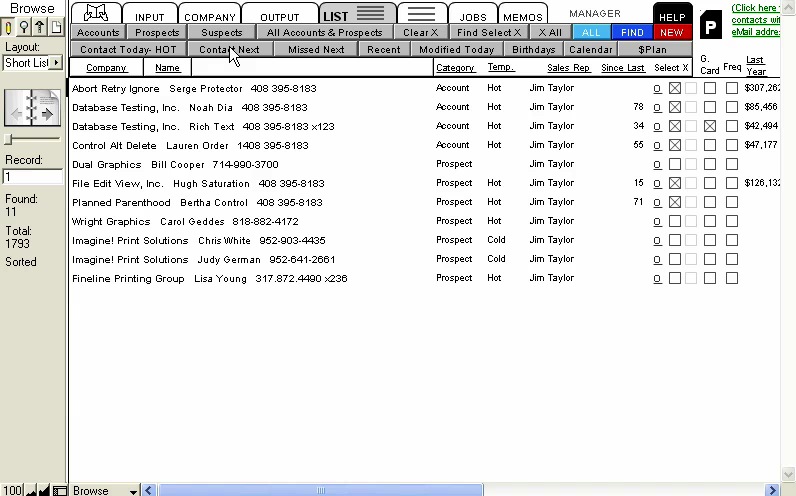Check Select X box for Bill Cooper
Image resolution: width=796 pixels, height=496 pixels.
[675, 164]
